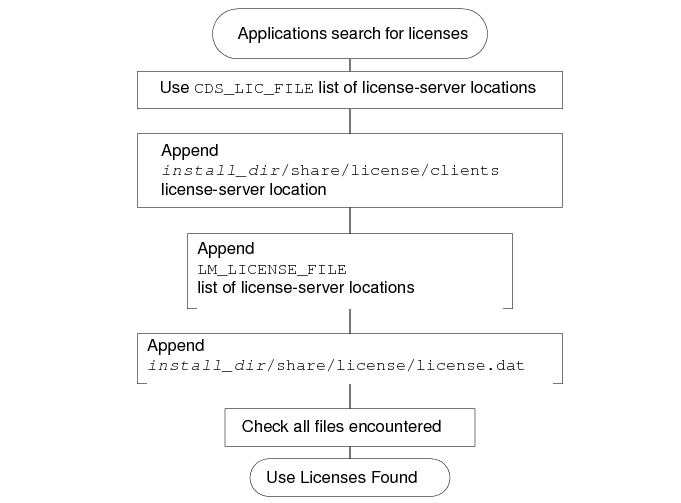Click the "Use Licenses Found" end node
This screenshot has width=681, height=503.
(x=349, y=477)
